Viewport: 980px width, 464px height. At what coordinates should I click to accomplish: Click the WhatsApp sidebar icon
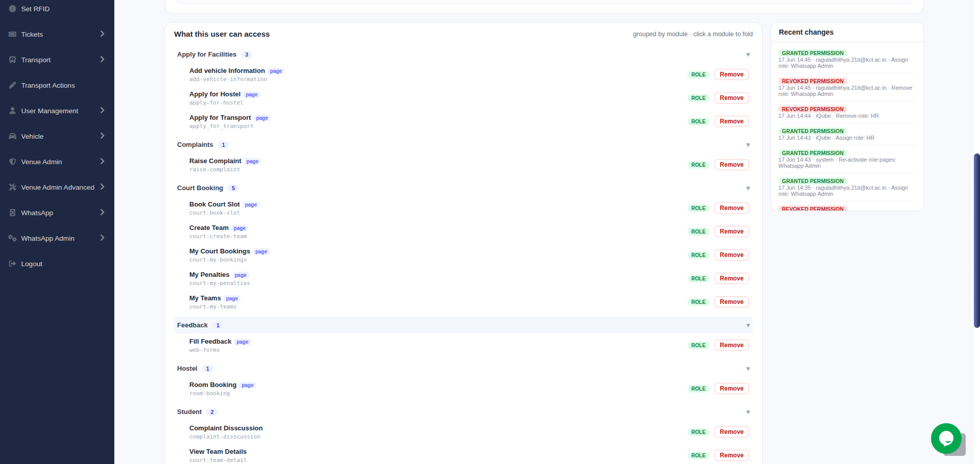[x=12, y=213]
